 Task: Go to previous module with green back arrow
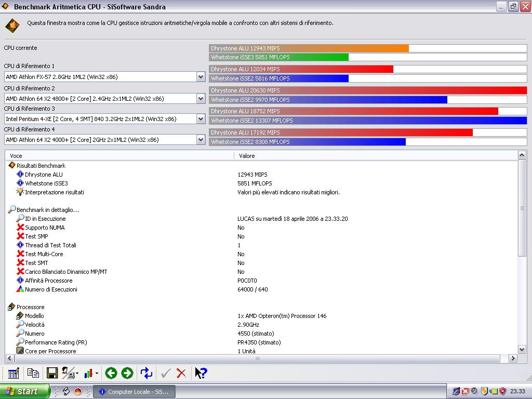tap(111, 373)
